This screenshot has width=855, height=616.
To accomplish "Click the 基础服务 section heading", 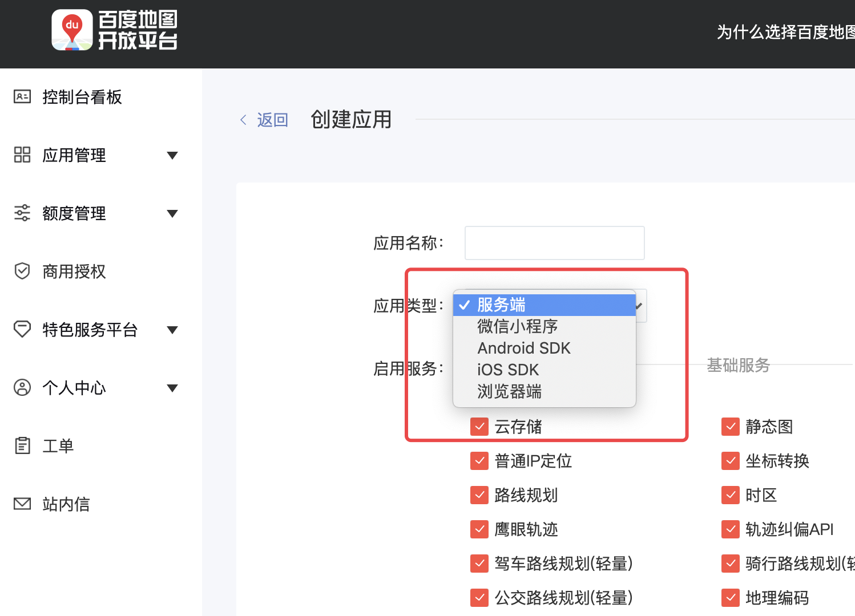I will click(739, 365).
